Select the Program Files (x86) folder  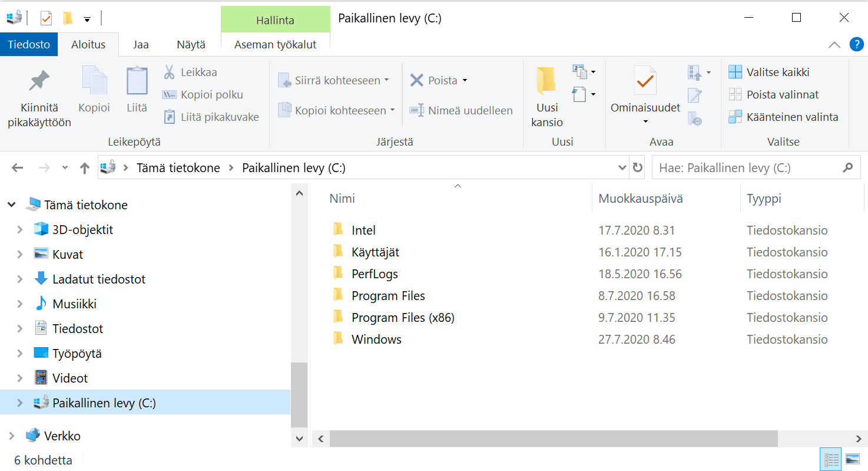403,318
